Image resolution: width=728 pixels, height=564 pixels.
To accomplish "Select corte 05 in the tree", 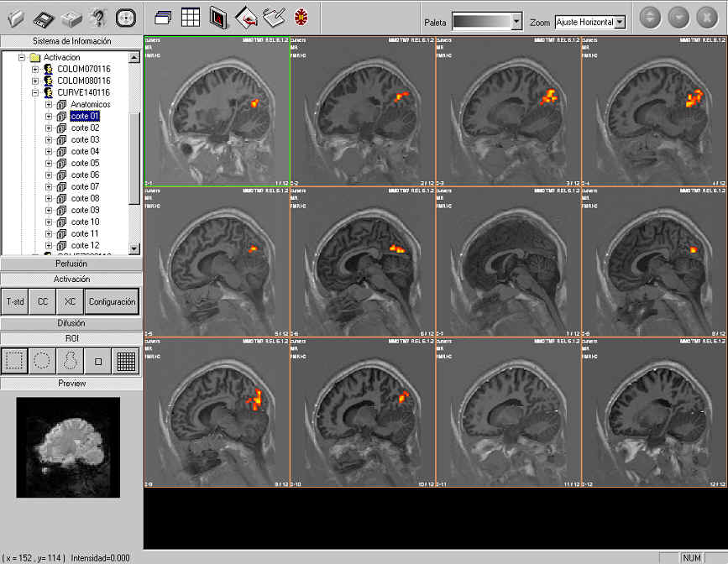I will coord(85,163).
